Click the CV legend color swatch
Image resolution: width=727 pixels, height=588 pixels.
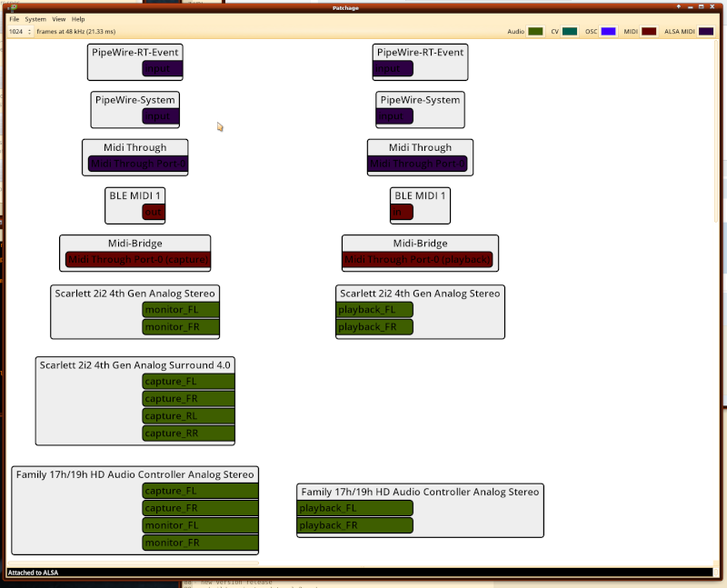(x=570, y=32)
